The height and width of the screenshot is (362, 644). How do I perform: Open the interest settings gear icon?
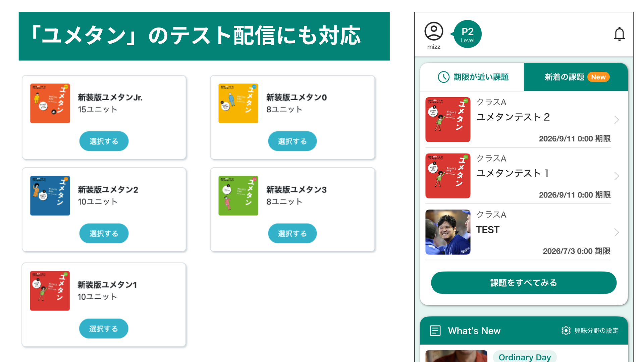coord(566,330)
